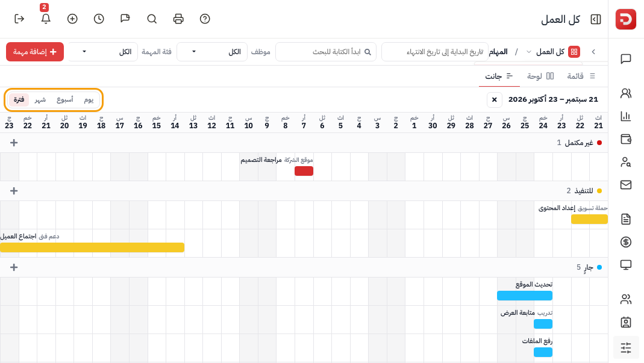Click the plus-circle quick add icon
The image size is (644, 363).
[x=72, y=19]
